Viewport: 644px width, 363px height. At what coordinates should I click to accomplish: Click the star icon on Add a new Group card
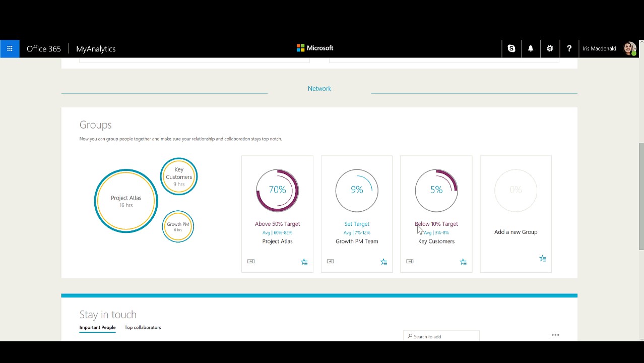543,259
